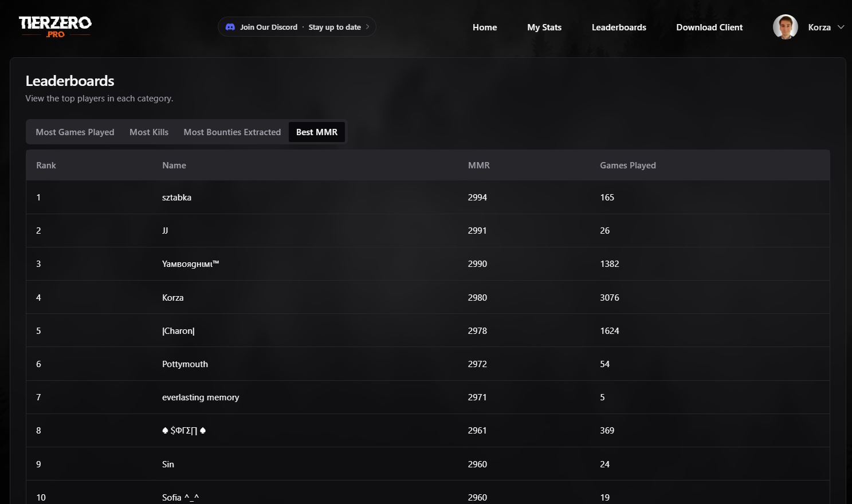Screen dimensions: 852x504
Task: Click the TierZero.pro logo
Action: click(55, 26)
